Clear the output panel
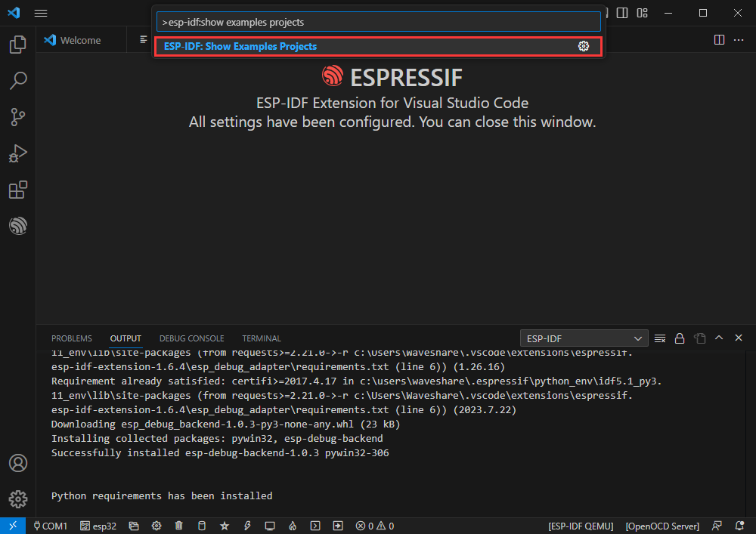756x534 pixels. [x=660, y=338]
